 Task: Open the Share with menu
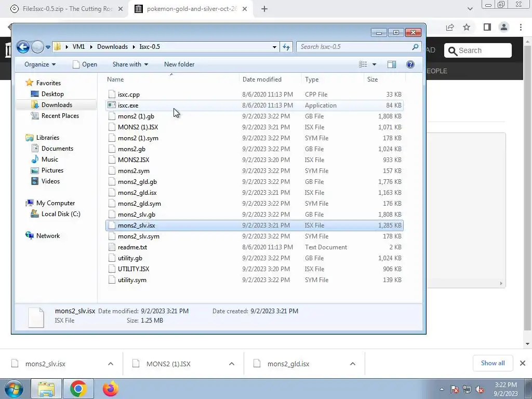pos(130,64)
